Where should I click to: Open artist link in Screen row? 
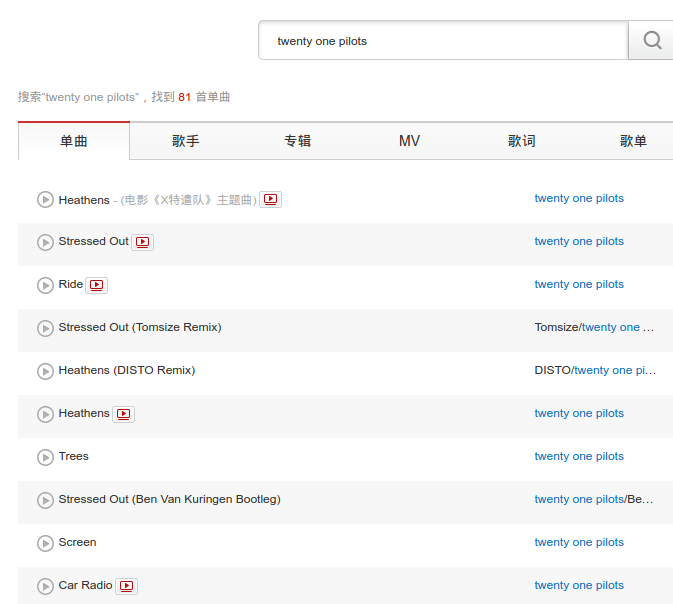coord(579,542)
